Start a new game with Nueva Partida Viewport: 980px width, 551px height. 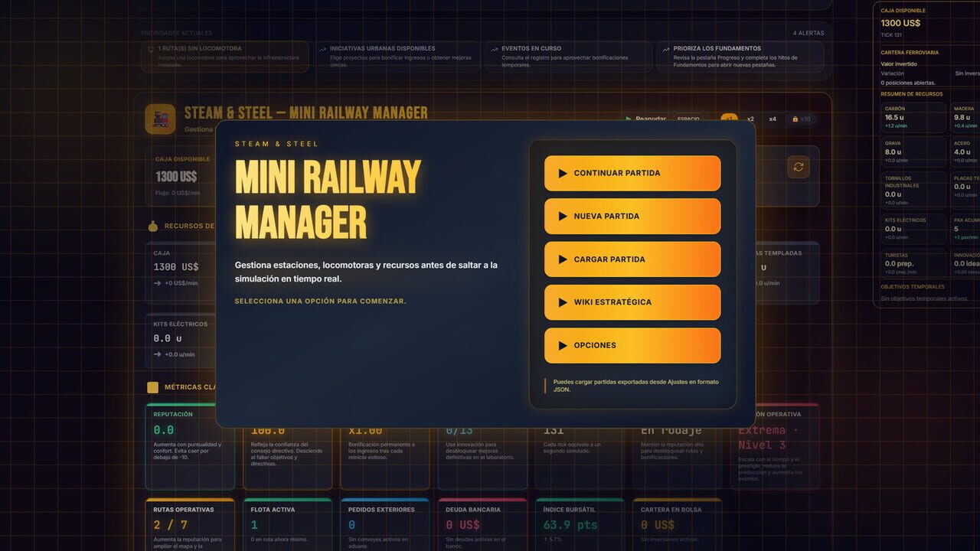pos(632,216)
